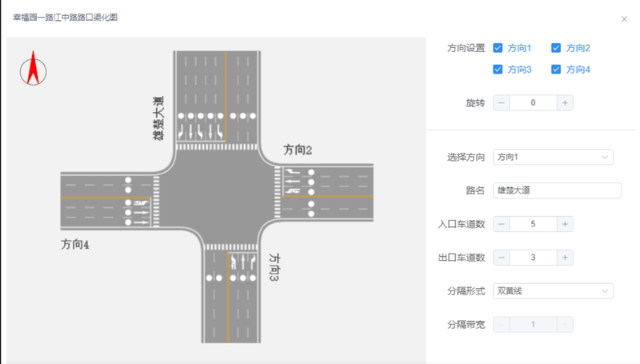The height and width of the screenshot is (364, 640).
Task: Click the 出口车道数 value field
Action: tap(533, 258)
